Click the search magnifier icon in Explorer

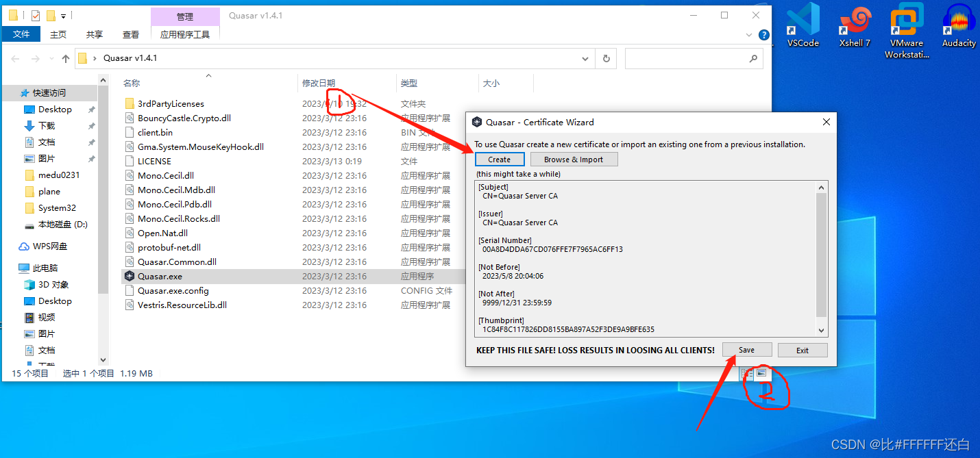[753, 58]
